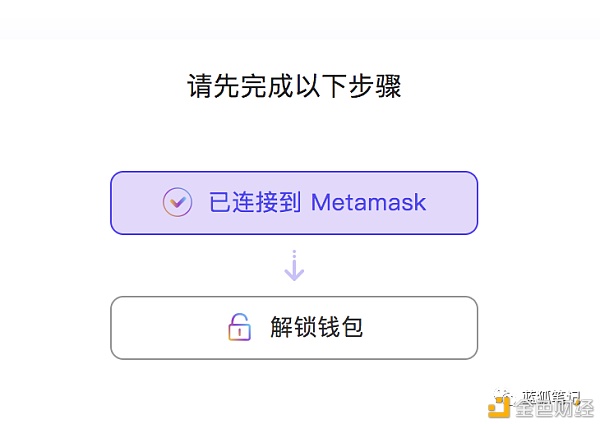Click the colored tick mark inside the circle

click(178, 202)
